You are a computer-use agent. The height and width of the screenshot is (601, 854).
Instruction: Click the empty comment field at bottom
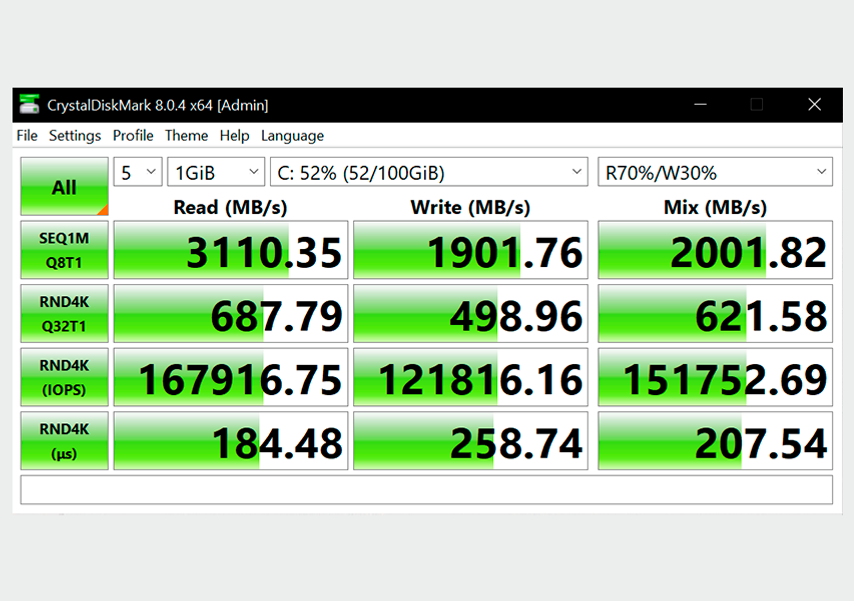pos(426,490)
